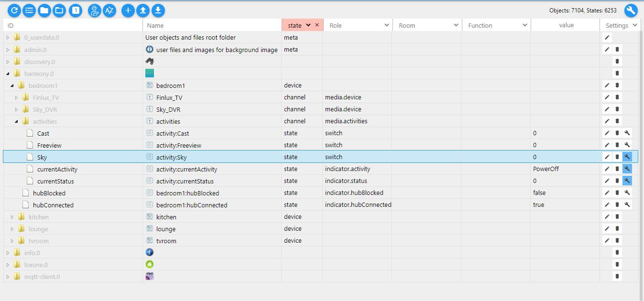Select the hubConnected row in the tree
Viewport: 644px width, 301px height.
coord(53,205)
